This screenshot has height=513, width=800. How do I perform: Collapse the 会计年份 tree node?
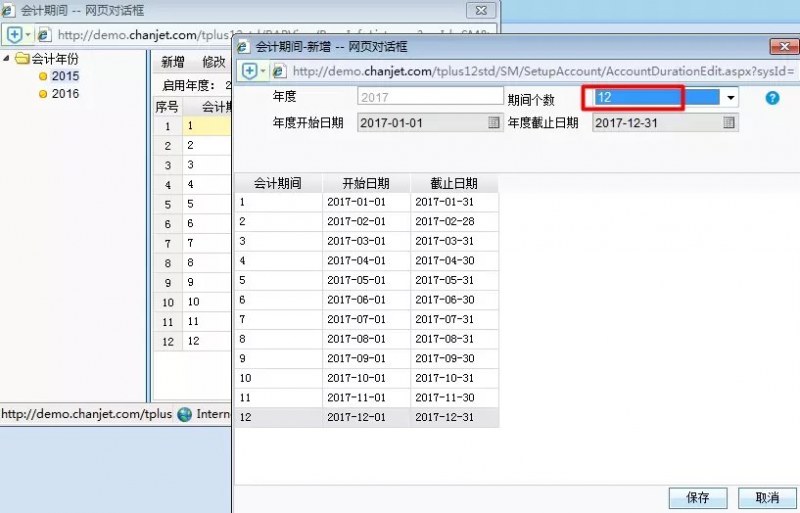click(x=6, y=59)
